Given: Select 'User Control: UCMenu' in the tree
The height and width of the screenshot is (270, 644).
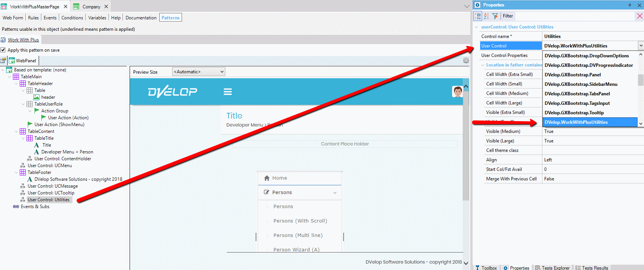Looking at the screenshot, I should pyautogui.click(x=50, y=166).
